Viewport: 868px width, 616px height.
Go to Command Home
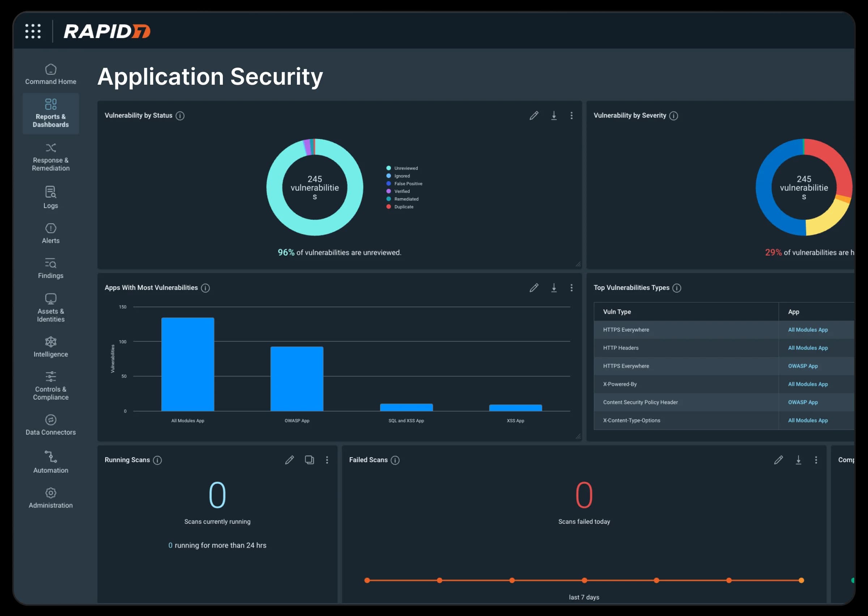[x=51, y=75]
